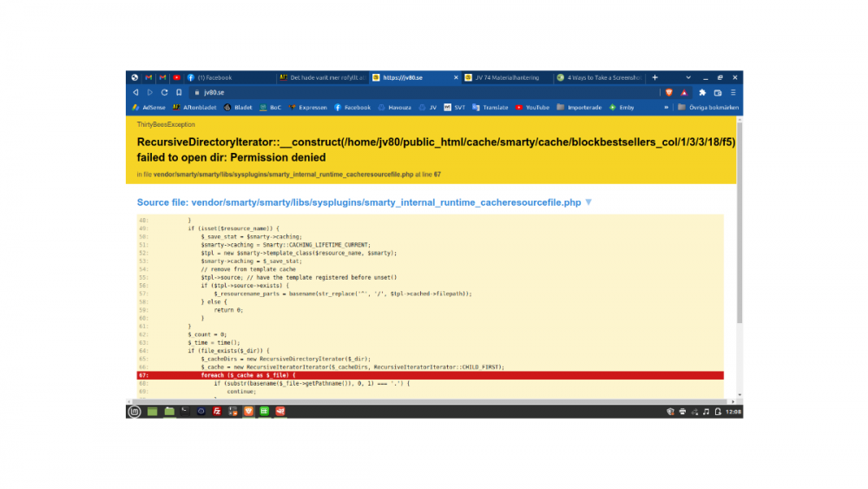Click the Brave Shields lion icon

(667, 92)
